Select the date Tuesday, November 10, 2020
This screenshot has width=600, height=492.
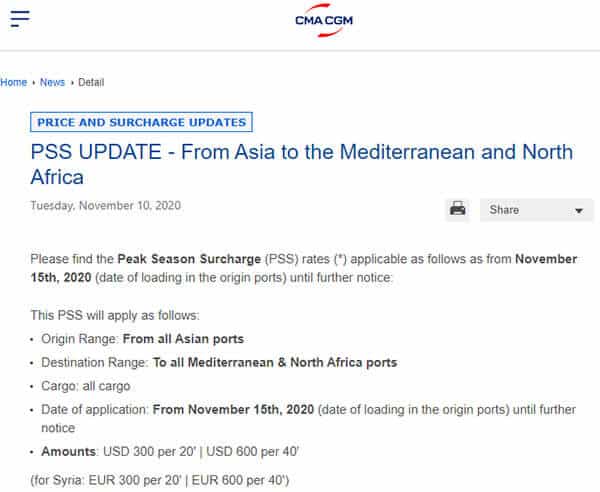pyautogui.click(x=106, y=205)
